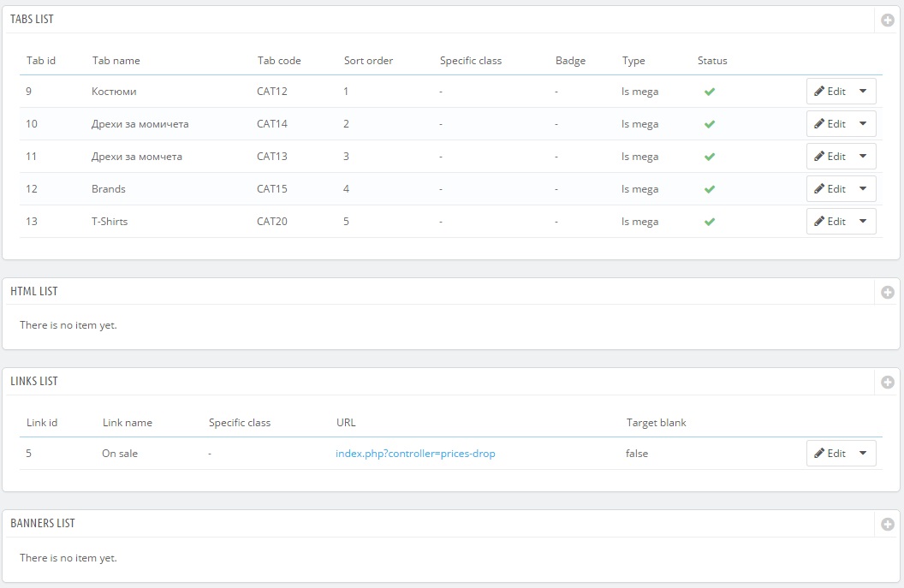Toggle status checkmark for T-Shirts row
The width and height of the screenshot is (904, 588).
(x=710, y=222)
